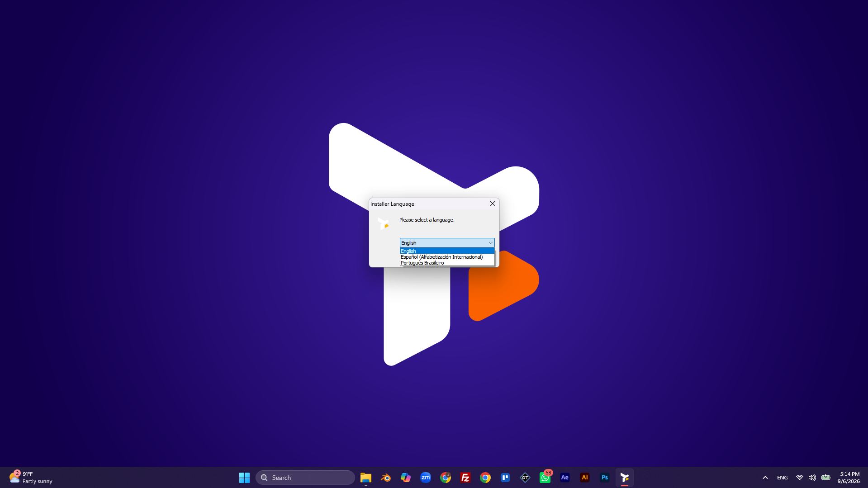Viewport: 868px width, 488px height.
Task: Close the Installer Language dialog
Action: click(493, 204)
